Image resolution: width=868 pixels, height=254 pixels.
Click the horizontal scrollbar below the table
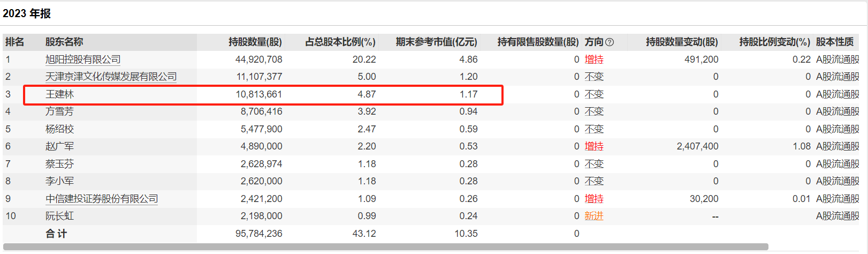coord(385,247)
